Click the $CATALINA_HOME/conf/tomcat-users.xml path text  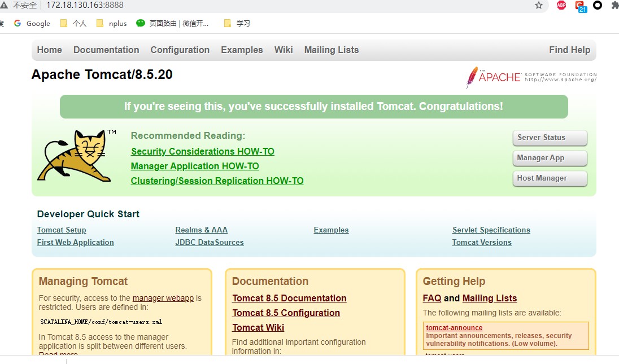[x=101, y=322]
